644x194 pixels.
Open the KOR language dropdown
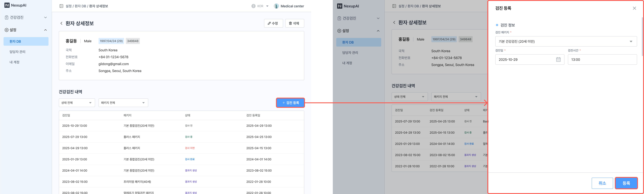[267, 6]
